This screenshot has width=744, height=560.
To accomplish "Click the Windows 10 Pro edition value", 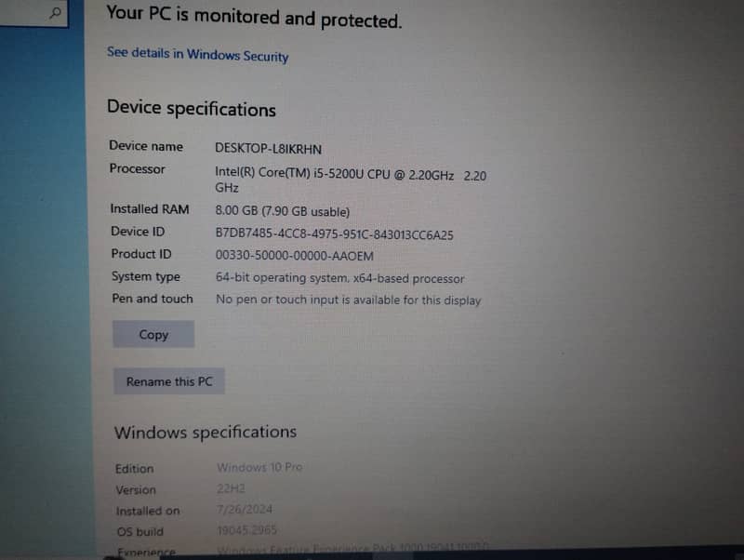I will coord(259,467).
